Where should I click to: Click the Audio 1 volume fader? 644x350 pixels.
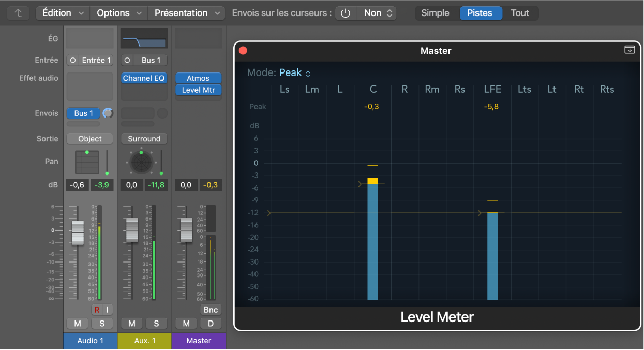tap(78, 232)
